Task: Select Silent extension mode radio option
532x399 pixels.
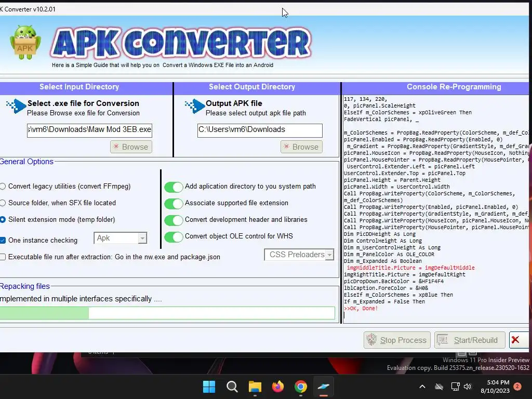Action: point(3,220)
